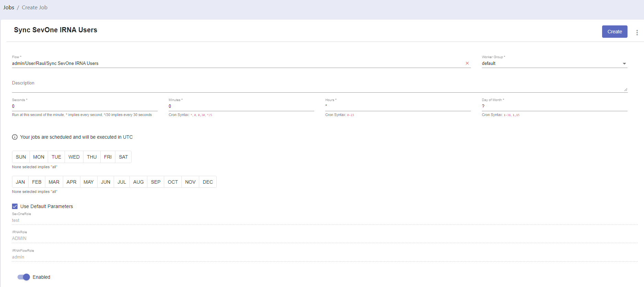Toggle the MON weekday button
This screenshot has width=644, height=287.
(x=39, y=157)
